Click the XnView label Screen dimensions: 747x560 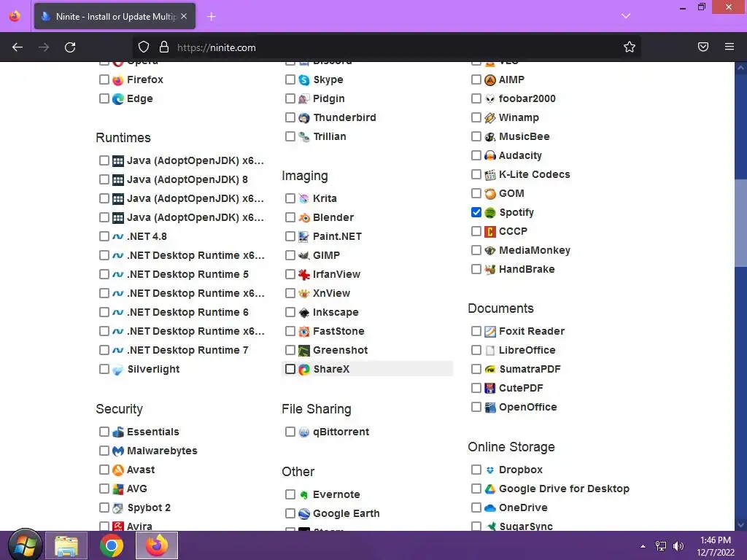[x=332, y=293]
